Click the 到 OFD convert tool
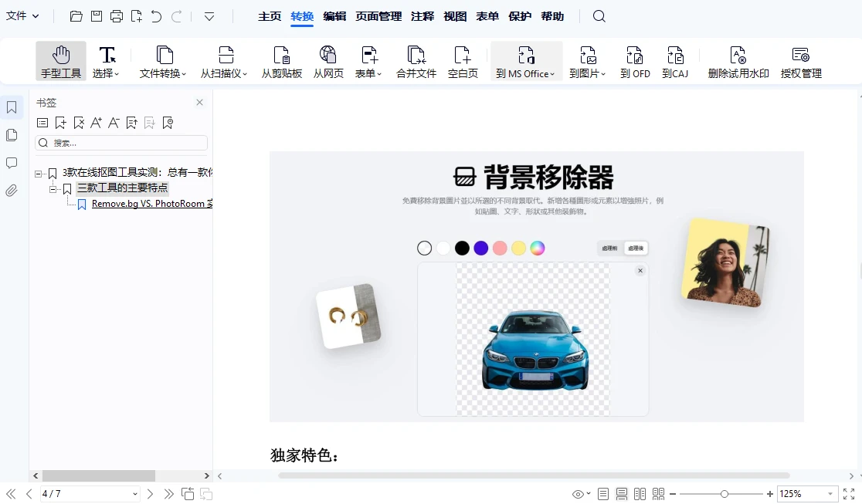The image size is (862, 504). point(635,62)
